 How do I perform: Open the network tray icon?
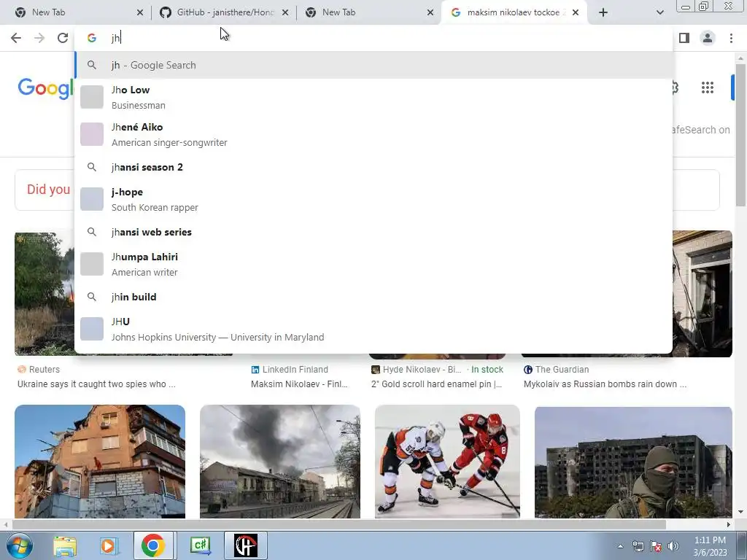(638, 546)
